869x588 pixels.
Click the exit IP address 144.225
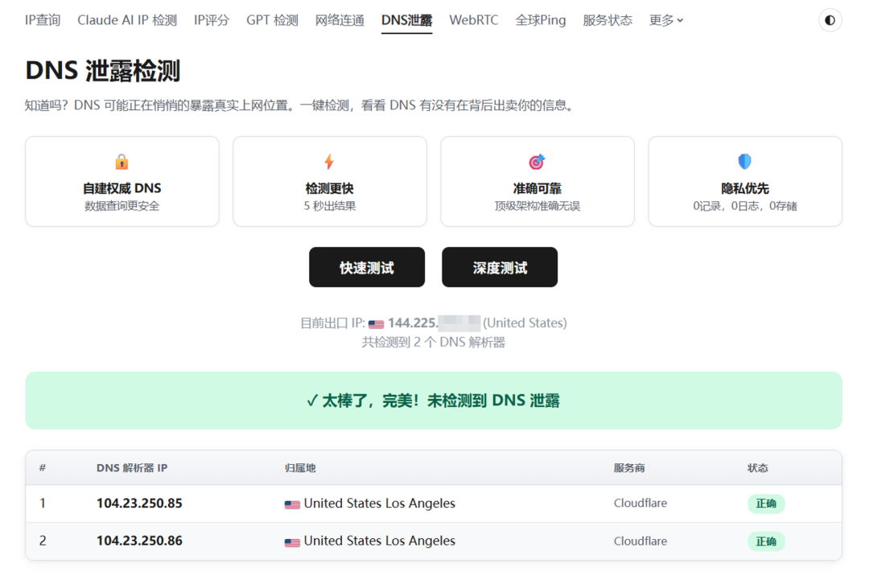[x=412, y=323]
